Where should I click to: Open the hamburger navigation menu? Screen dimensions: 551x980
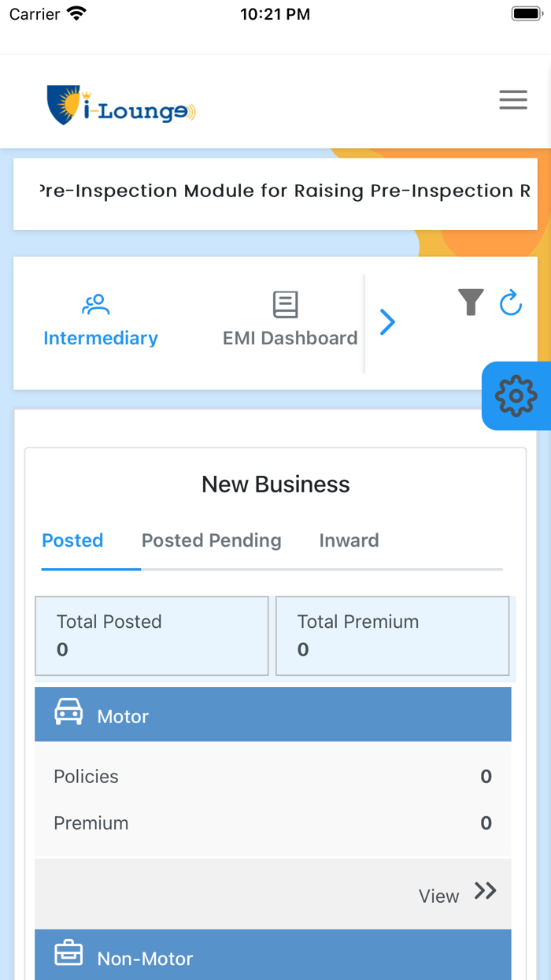(513, 100)
